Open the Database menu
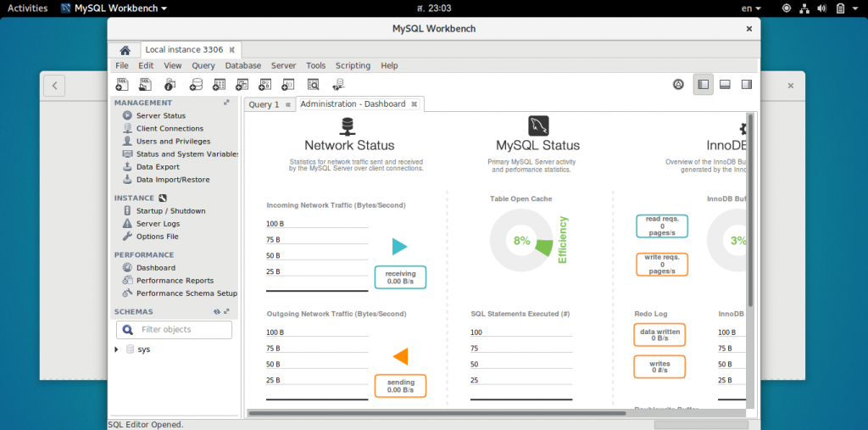This screenshot has width=868, height=430. coord(243,65)
